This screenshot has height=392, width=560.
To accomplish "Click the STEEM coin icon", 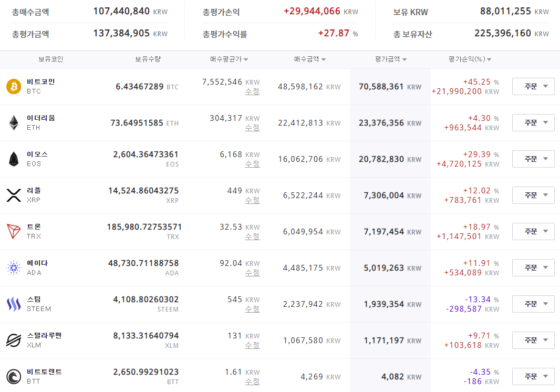I will pos(14,304).
